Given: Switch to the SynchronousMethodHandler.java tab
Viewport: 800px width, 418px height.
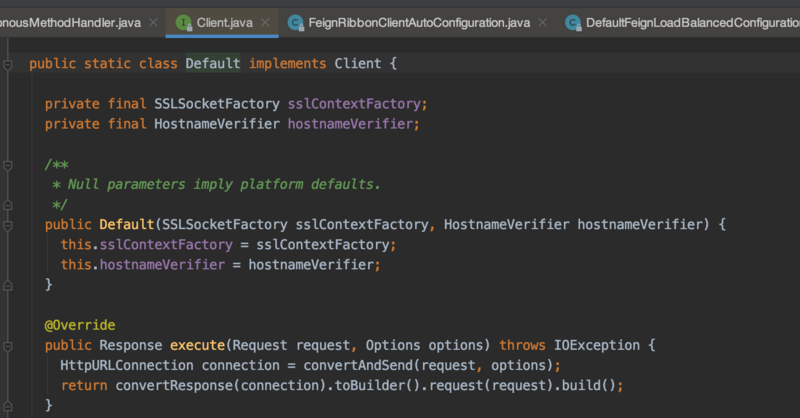Looking at the screenshot, I should (70, 21).
